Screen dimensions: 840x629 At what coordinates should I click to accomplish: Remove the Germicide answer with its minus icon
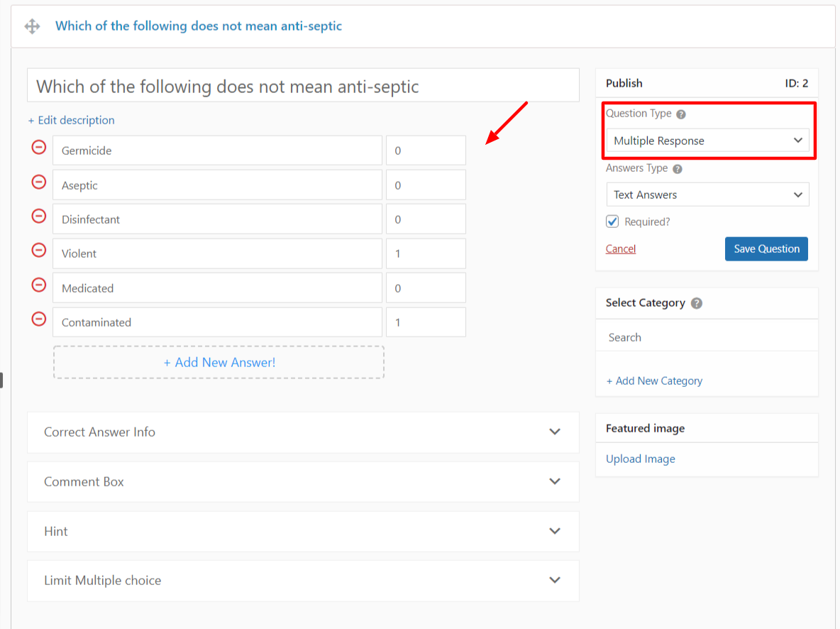(39, 148)
